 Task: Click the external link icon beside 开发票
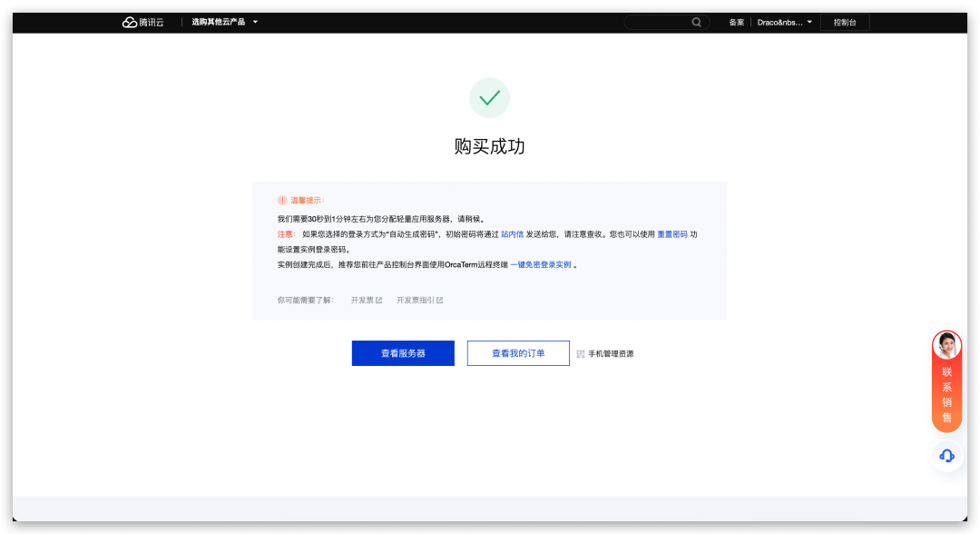click(x=379, y=300)
